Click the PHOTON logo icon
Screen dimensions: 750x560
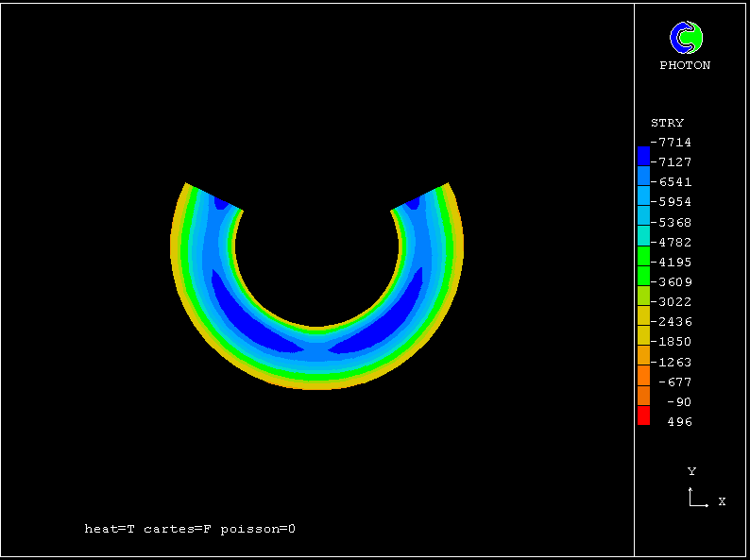point(686,38)
